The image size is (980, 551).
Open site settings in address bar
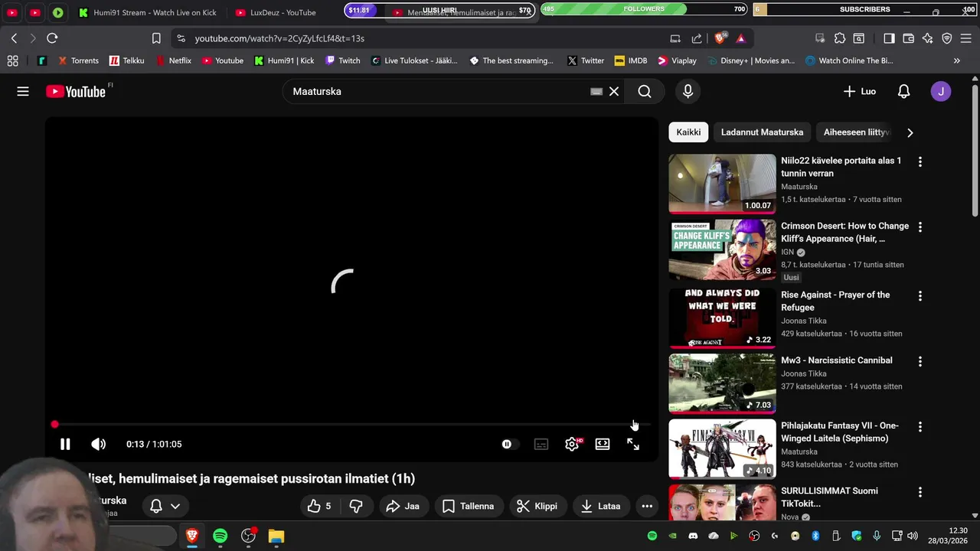coord(181,38)
